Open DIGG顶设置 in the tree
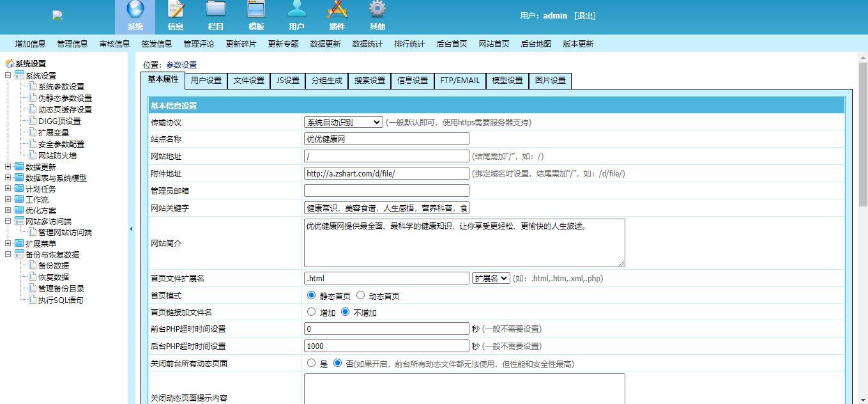Screen dimensions: 868x404 (59, 121)
